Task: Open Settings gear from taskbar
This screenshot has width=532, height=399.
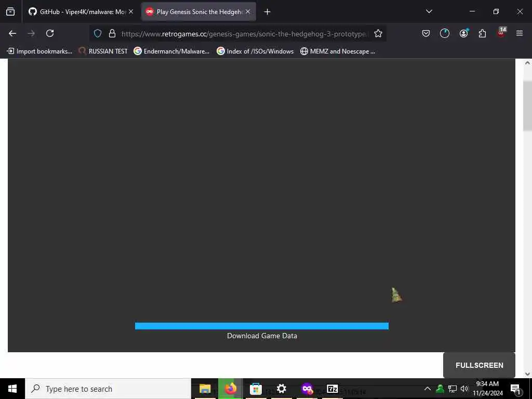Action: pos(281,389)
